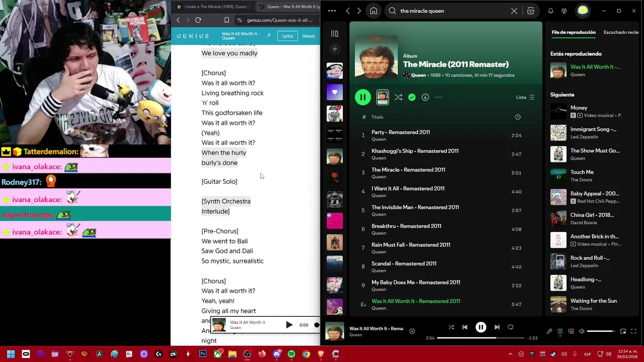
Task: Open Spotify miniplayer icon
Action: tap(623, 331)
